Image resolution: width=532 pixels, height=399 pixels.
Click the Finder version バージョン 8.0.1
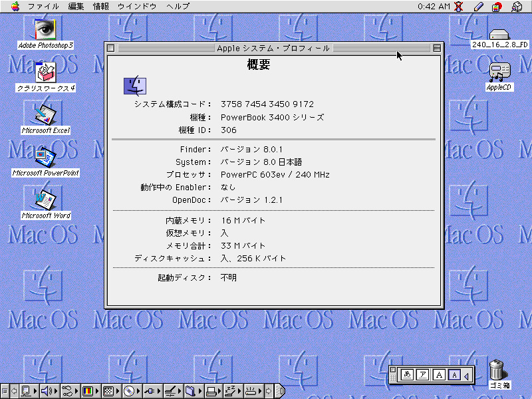[x=251, y=149]
